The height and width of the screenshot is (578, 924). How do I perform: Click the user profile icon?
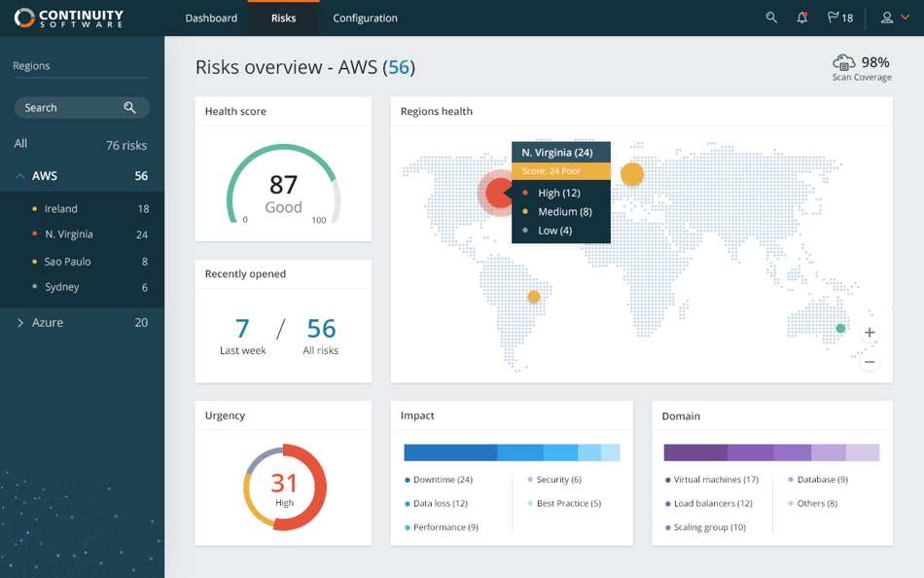click(x=886, y=18)
